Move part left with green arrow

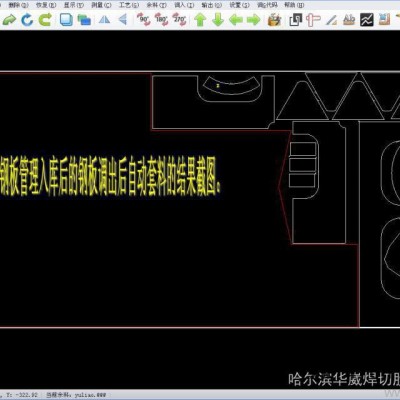tap(236, 20)
